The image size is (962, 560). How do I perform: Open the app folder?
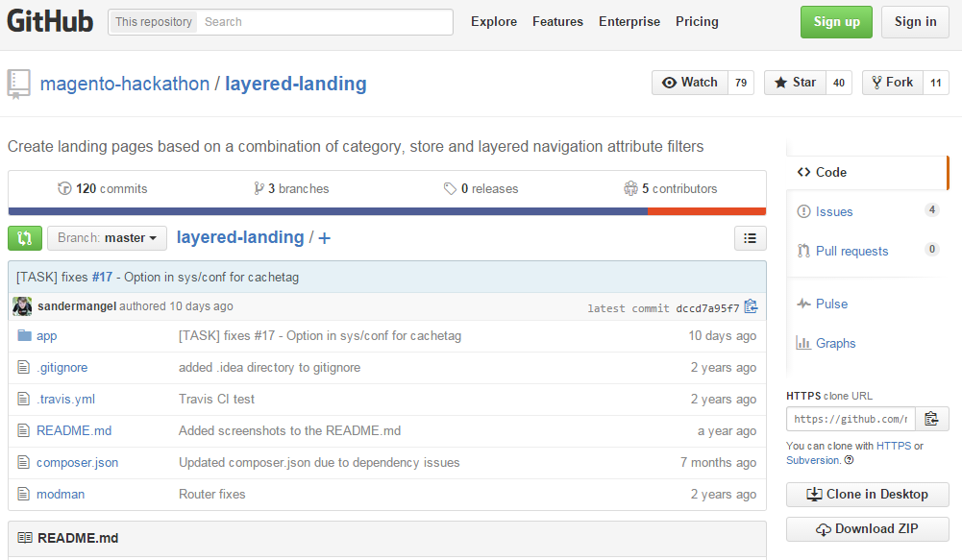pos(46,336)
